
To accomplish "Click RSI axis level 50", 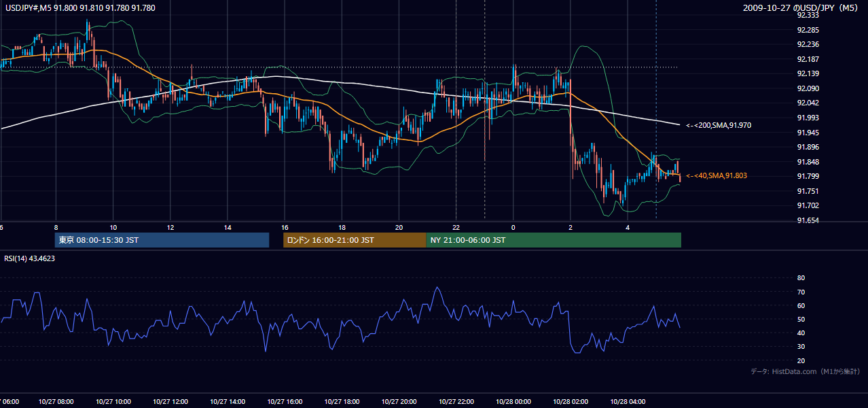I will point(801,319).
